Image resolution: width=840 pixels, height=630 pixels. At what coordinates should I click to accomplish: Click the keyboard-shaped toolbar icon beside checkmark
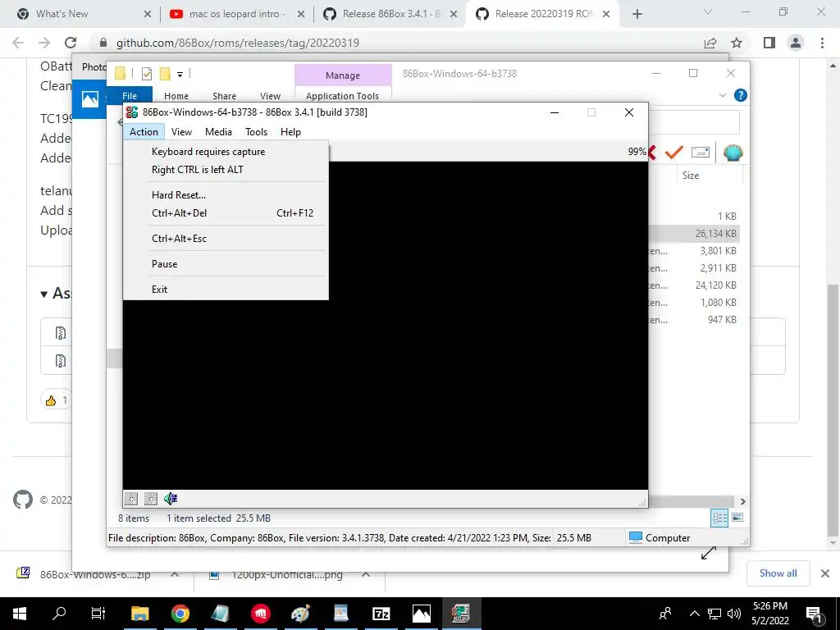[701, 153]
